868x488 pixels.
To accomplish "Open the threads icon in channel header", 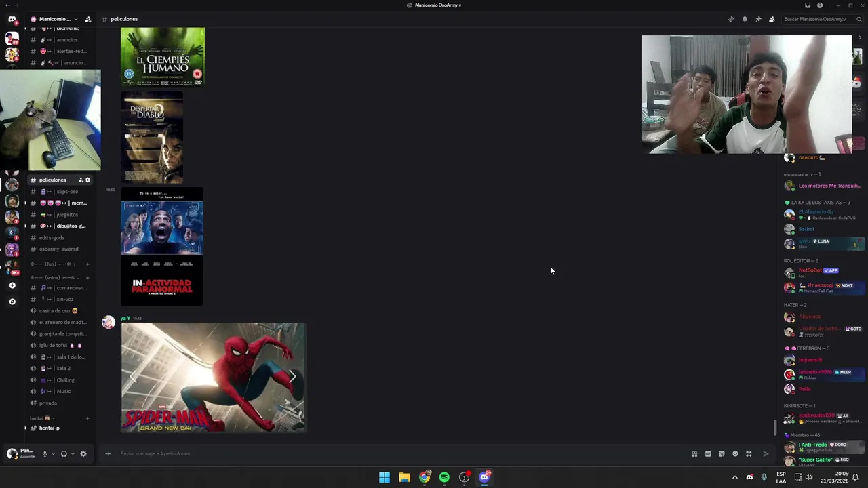I will pyautogui.click(x=731, y=19).
